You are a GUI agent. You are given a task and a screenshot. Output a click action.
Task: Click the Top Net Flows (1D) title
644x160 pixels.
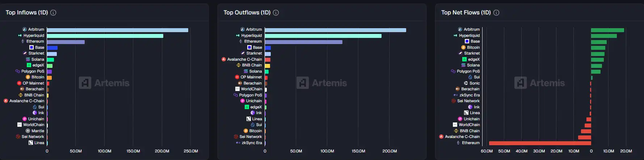coord(466,13)
